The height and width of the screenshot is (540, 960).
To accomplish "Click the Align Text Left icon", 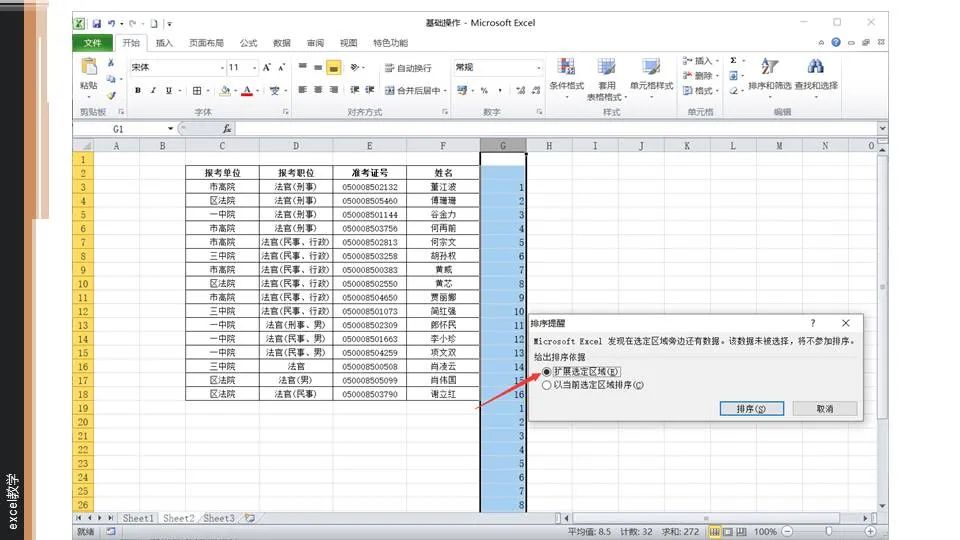I will tap(302, 90).
